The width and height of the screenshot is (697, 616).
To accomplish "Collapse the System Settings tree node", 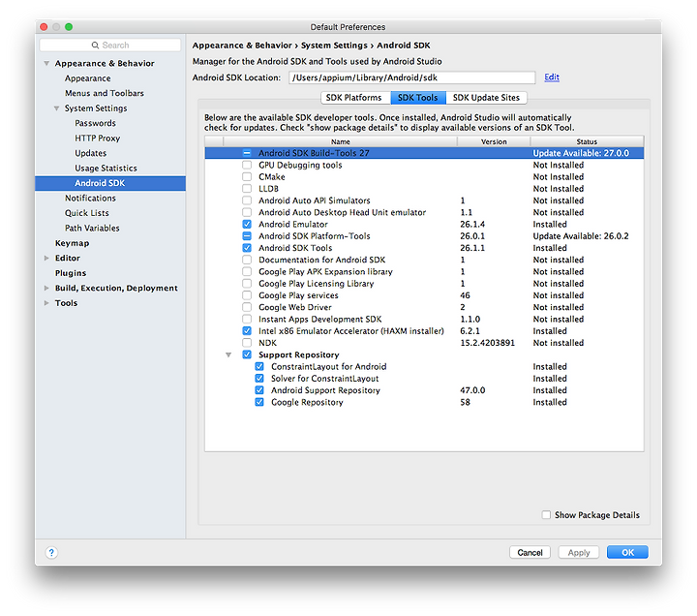I will pos(56,108).
